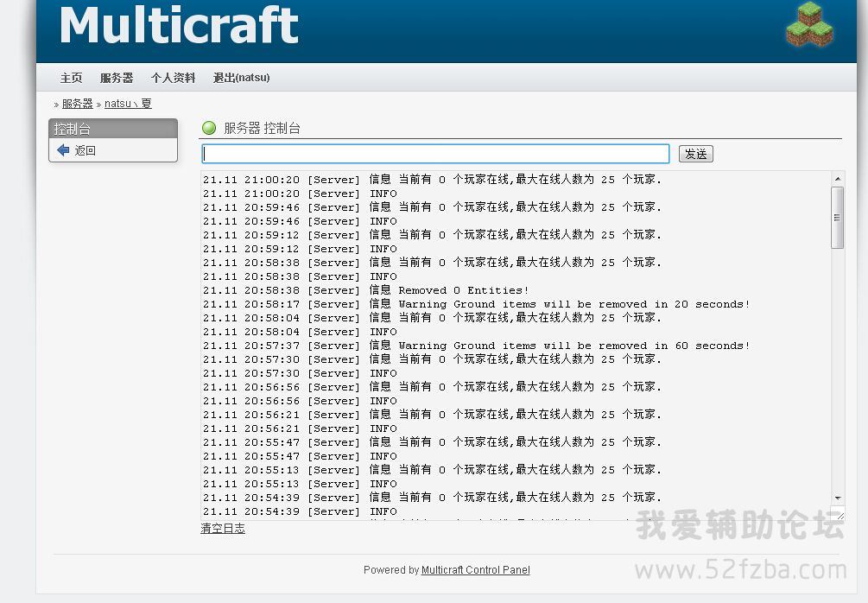868x603 pixels.
Task: Click the blue back arrow icon
Action: [63, 150]
